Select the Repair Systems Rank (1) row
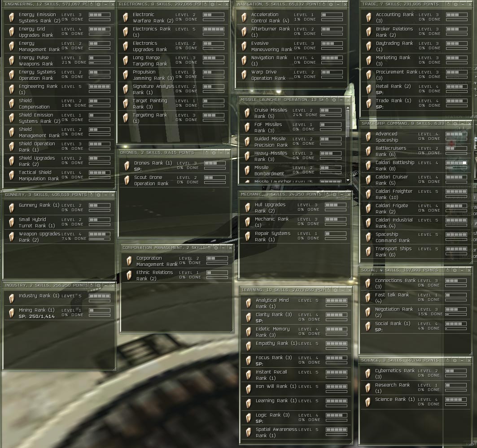The image size is (477, 448). (295, 236)
